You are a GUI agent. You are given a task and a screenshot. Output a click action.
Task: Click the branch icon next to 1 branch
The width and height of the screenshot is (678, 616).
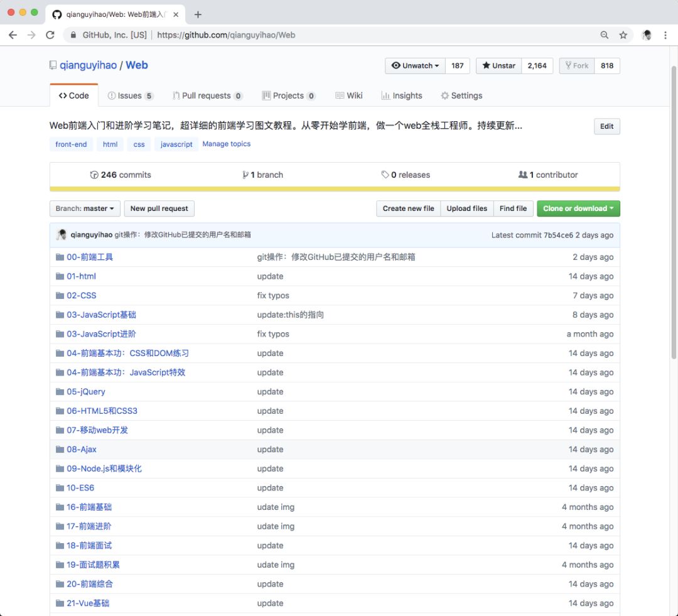pos(245,175)
